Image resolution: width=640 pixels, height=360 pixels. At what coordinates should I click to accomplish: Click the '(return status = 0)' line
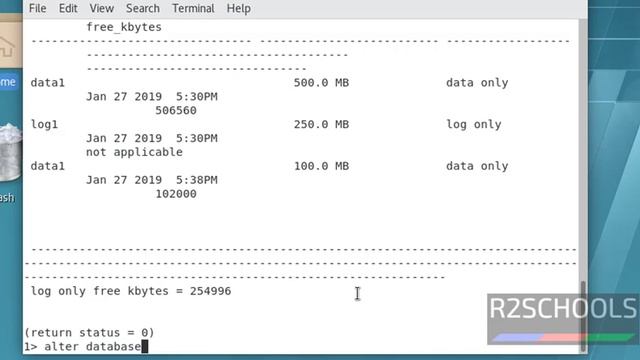pos(89,333)
